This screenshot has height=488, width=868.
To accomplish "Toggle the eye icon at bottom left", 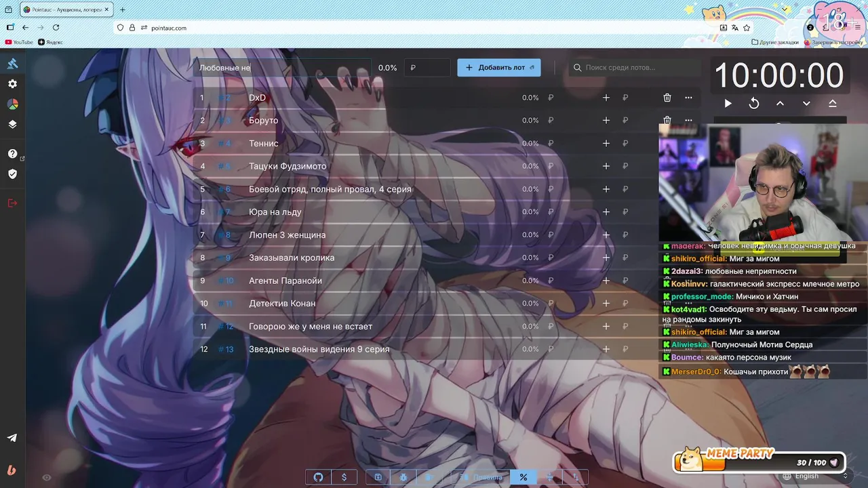I will click(x=47, y=477).
